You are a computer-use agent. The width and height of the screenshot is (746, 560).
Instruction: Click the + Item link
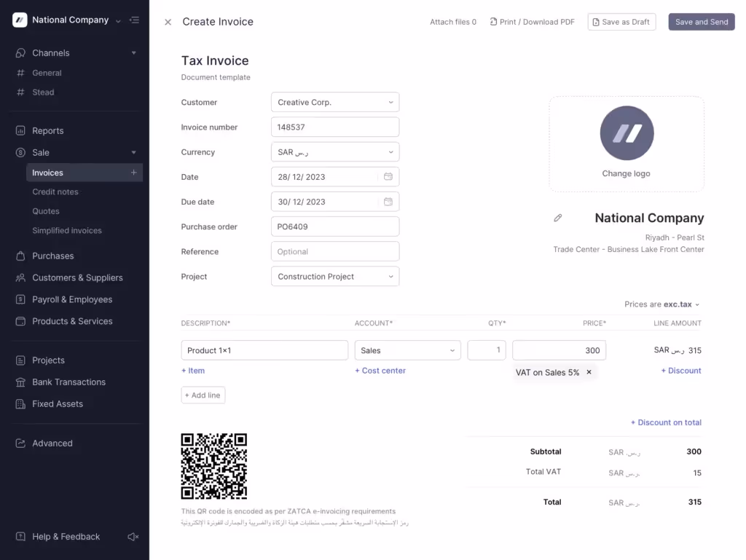tap(193, 371)
